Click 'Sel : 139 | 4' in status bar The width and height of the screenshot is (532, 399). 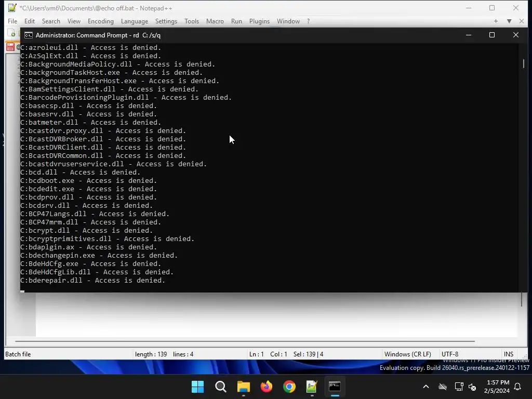pyautogui.click(x=308, y=354)
